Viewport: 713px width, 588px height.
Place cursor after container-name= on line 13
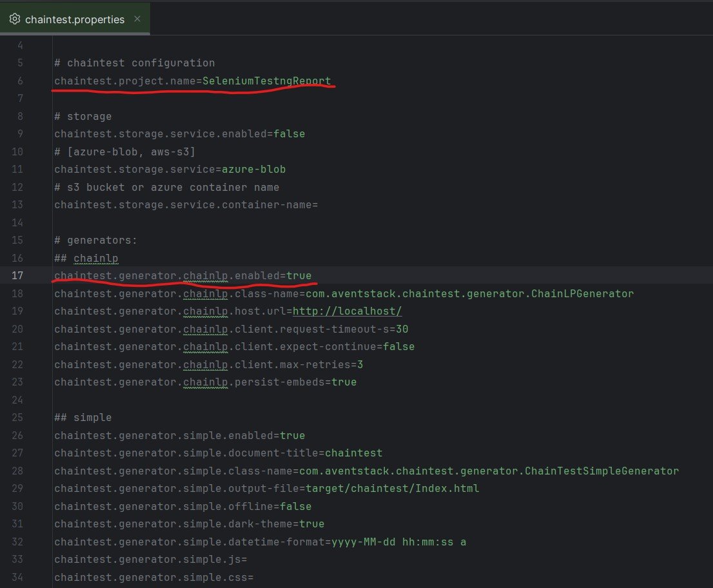(x=318, y=205)
